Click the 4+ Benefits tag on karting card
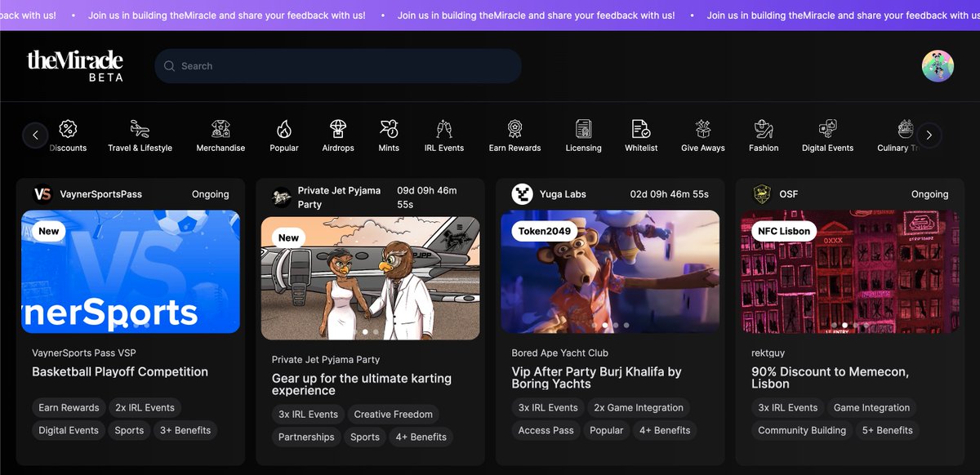 pos(421,437)
